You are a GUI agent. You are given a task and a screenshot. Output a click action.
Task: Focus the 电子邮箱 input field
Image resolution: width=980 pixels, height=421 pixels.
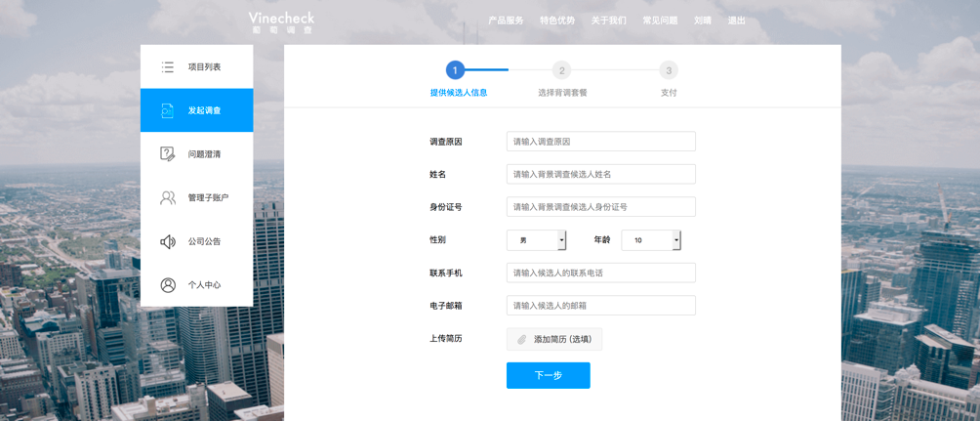click(x=600, y=306)
